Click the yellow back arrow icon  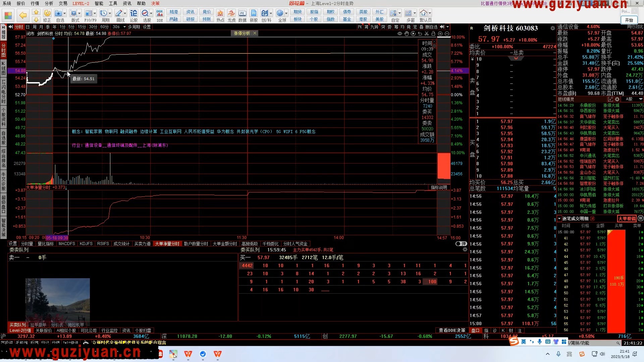[23, 15]
